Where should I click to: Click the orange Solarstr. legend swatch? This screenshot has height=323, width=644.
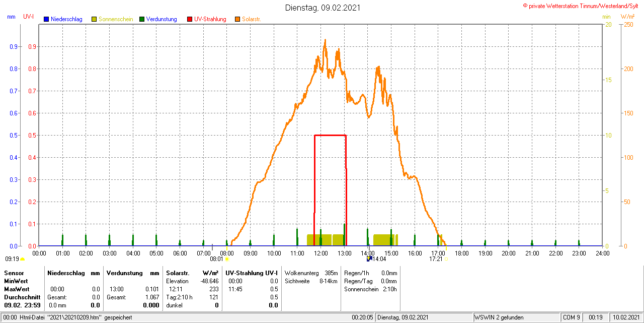click(237, 19)
